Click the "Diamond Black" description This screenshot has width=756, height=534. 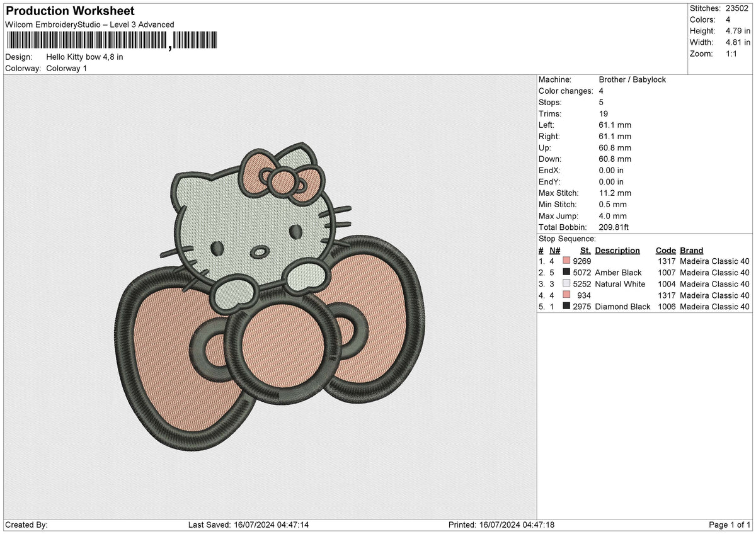point(622,306)
